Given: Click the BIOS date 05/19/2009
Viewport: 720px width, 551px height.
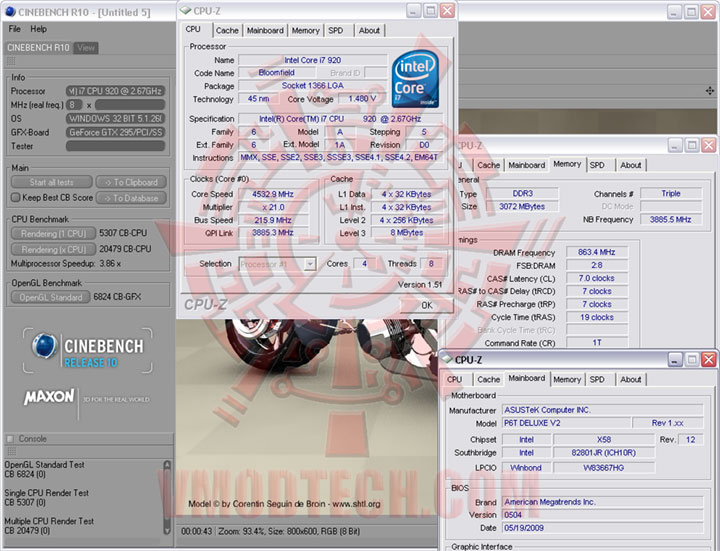Looking at the screenshot, I should (x=524, y=528).
